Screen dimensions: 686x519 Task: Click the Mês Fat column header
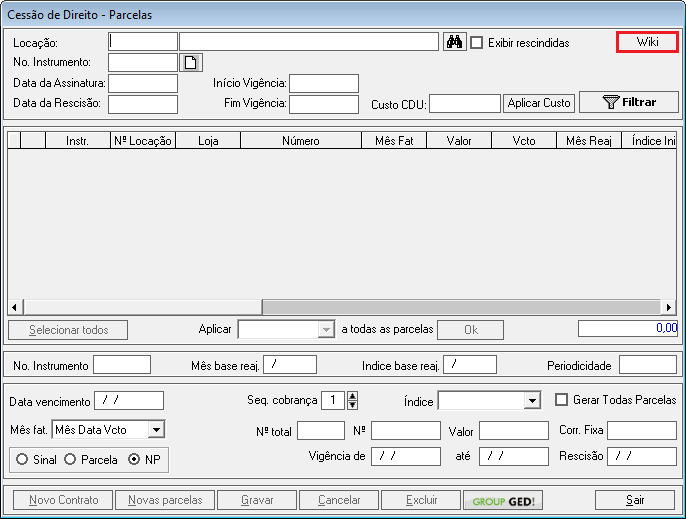click(394, 140)
